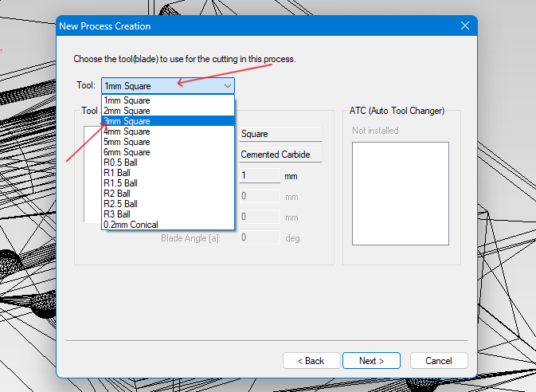
Task: Choose 3mm Square in the dropdown list
Action: pyautogui.click(x=168, y=121)
